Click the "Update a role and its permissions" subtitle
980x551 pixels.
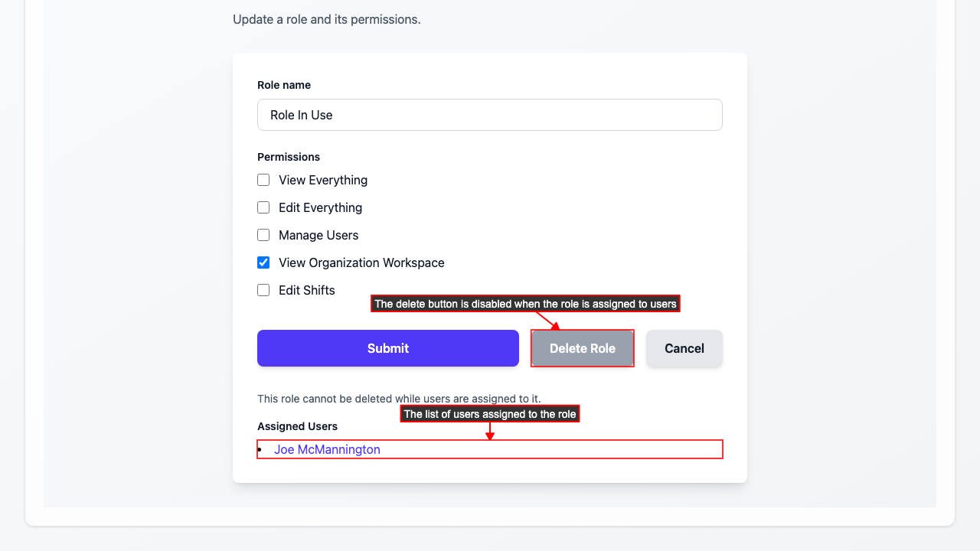327,19
